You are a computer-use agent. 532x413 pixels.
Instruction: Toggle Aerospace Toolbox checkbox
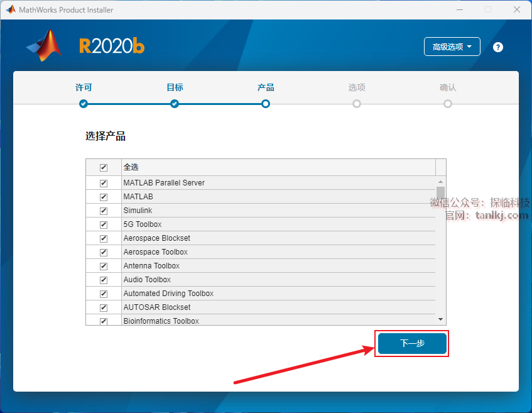(x=104, y=252)
